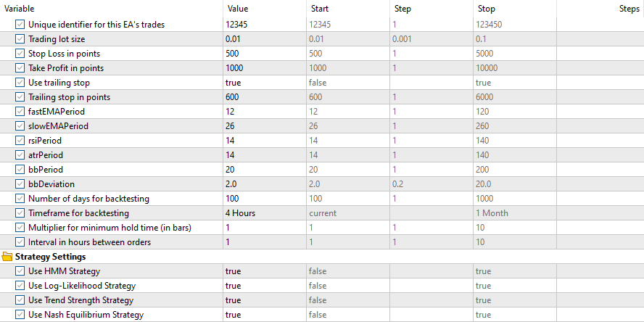The image size is (644, 322).
Task: Uncheck the Trading lot size checkbox
Action: [x=20, y=39]
